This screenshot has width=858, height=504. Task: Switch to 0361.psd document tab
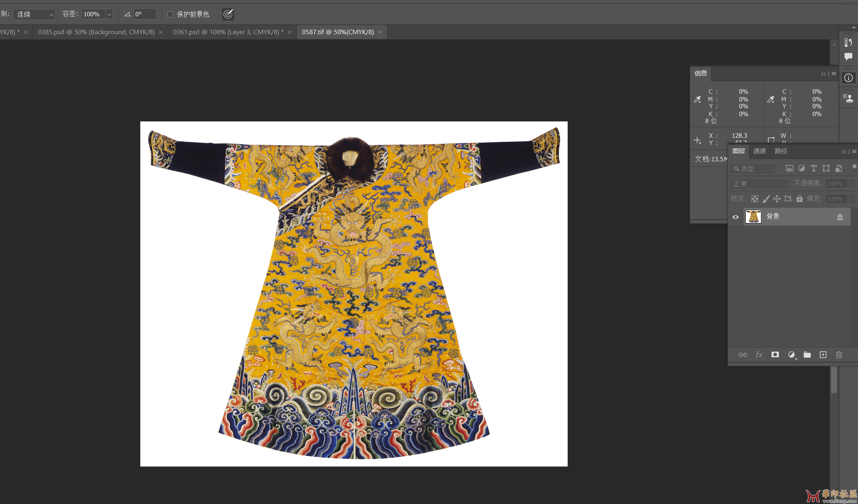click(228, 32)
